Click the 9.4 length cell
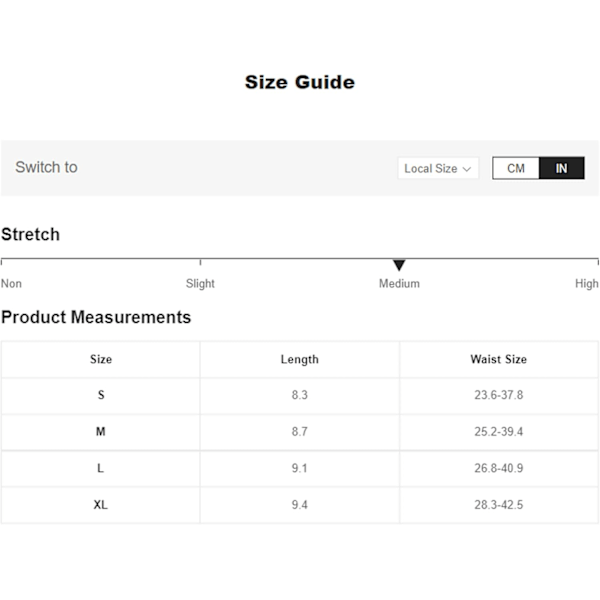Screen dimensions: 600x600 click(x=300, y=505)
